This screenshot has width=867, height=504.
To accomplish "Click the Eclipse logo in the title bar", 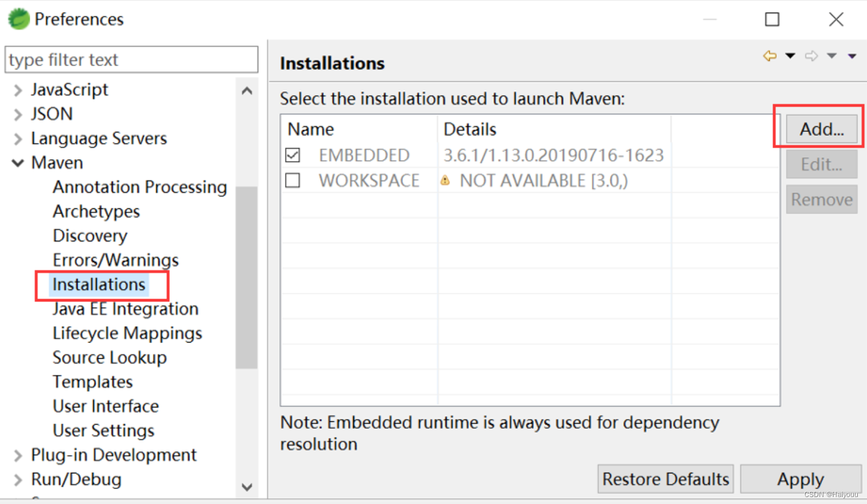I will click(17, 19).
